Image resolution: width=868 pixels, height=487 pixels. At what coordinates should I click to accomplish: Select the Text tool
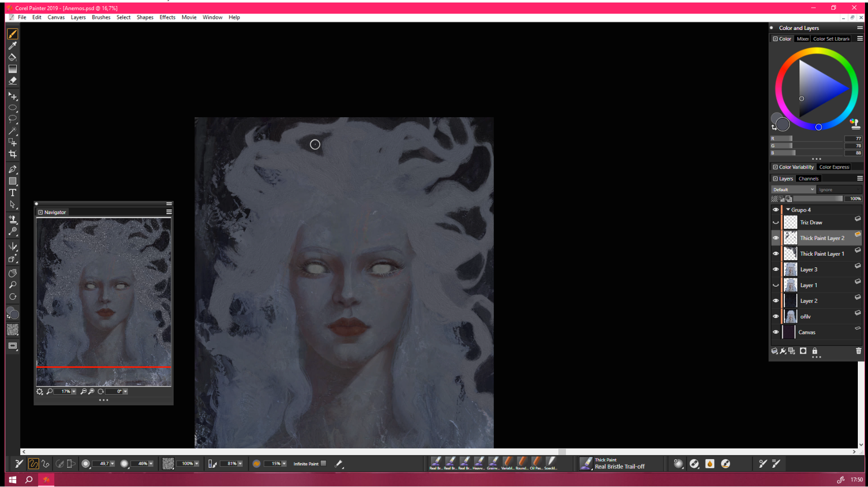pyautogui.click(x=13, y=193)
